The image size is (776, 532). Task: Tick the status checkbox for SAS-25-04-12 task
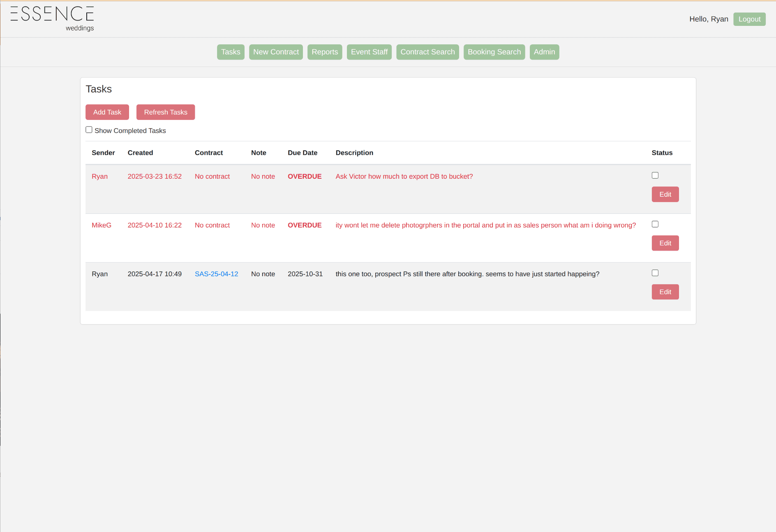[x=655, y=273]
